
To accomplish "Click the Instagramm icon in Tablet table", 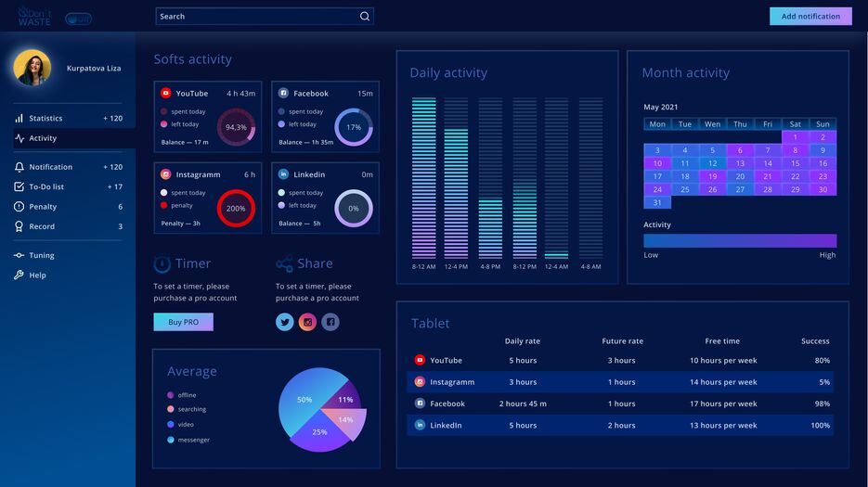I will [x=420, y=382].
